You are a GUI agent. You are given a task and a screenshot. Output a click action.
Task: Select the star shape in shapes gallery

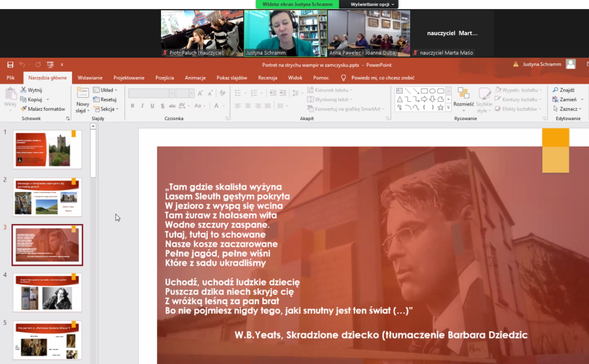pyautogui.click(x=440, y=107)
